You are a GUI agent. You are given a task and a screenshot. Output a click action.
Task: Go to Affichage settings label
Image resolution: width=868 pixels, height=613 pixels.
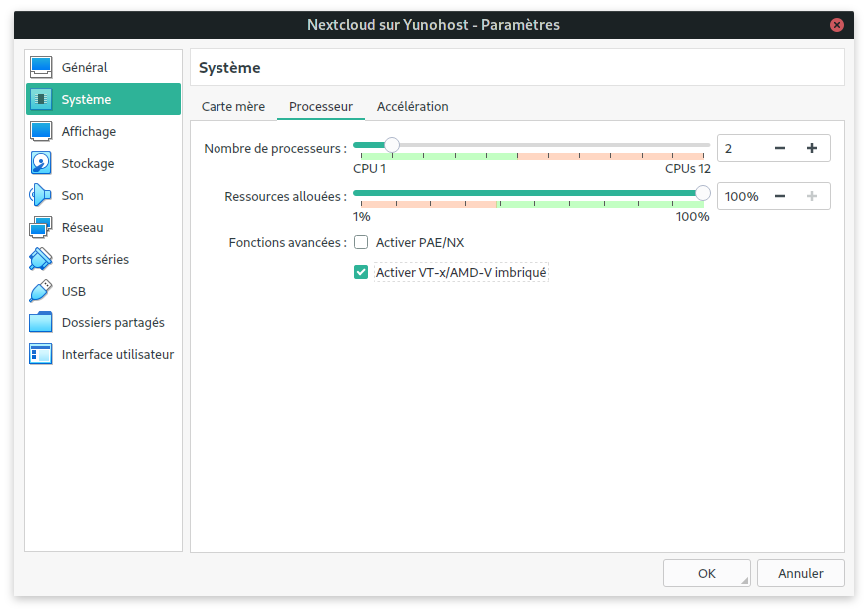tap(89, 132)
